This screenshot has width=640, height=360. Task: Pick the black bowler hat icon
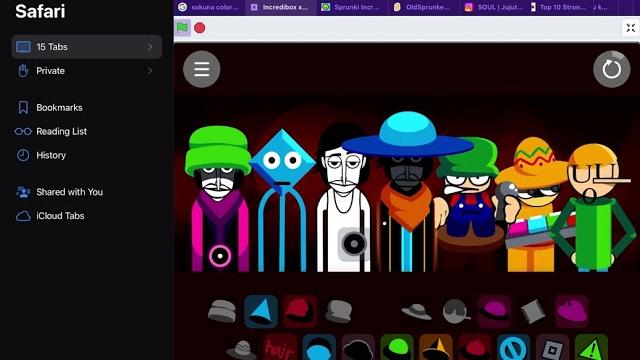[358, 347]
